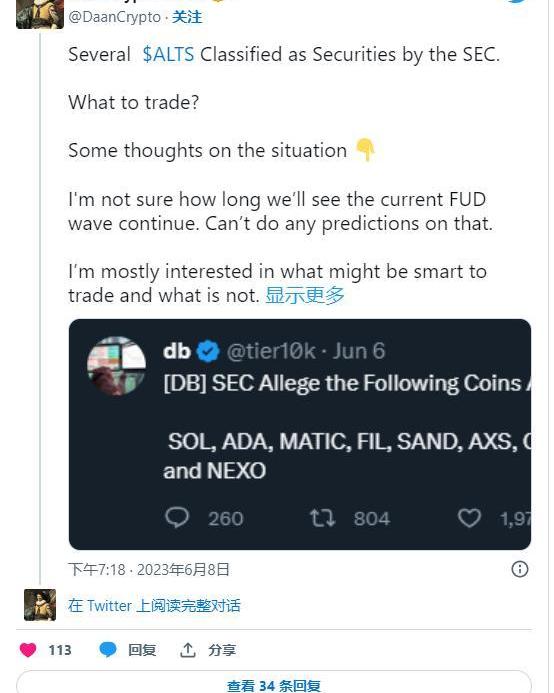Click the blue verified badge beside db
The image size is (554, 693).
(x=208, y=351)
